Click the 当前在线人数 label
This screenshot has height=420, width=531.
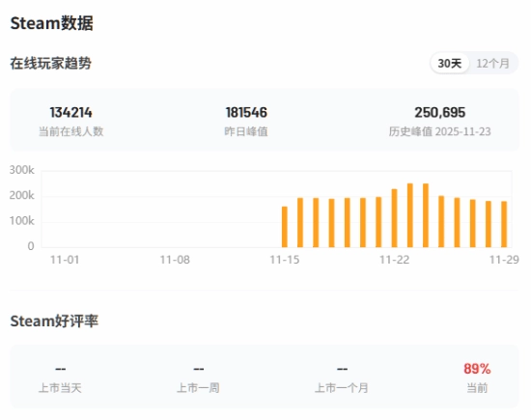tap(70, 131)
